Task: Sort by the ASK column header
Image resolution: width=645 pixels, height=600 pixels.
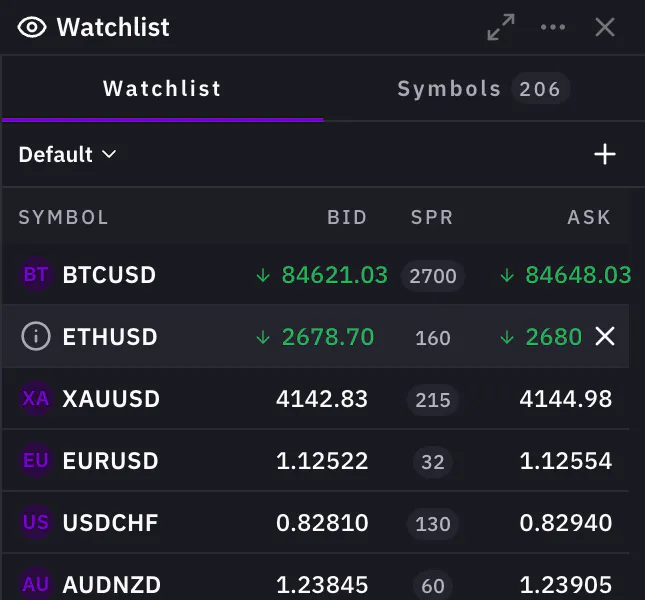Action: coord(589,217)
